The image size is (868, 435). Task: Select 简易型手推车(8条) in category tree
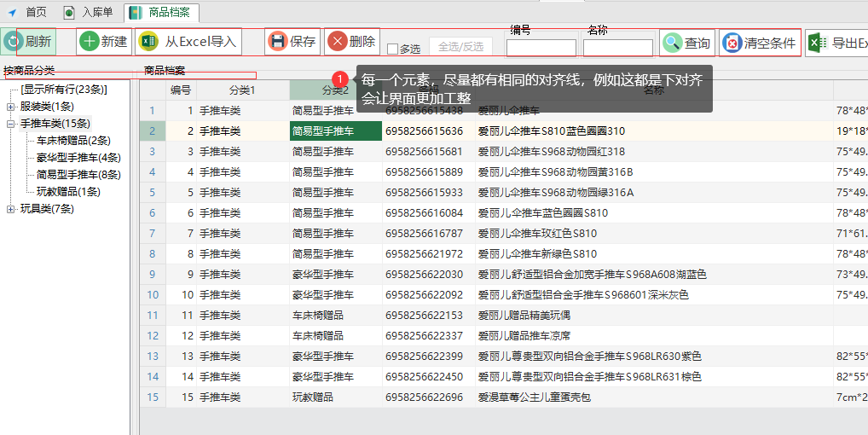(x=78, y=175)
